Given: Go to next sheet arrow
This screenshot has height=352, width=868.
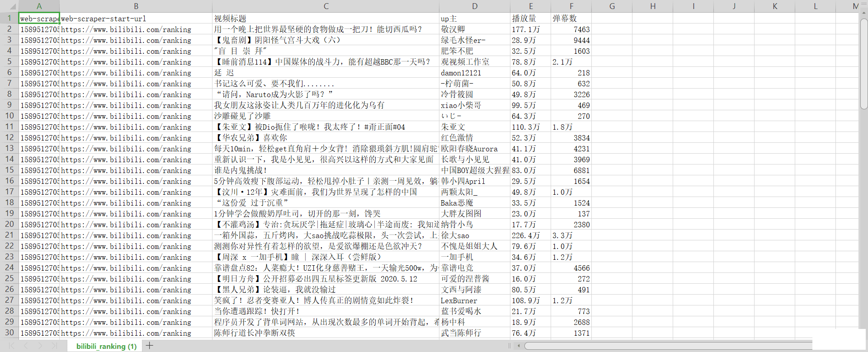Looking at the screenshot, I should 40,346.
